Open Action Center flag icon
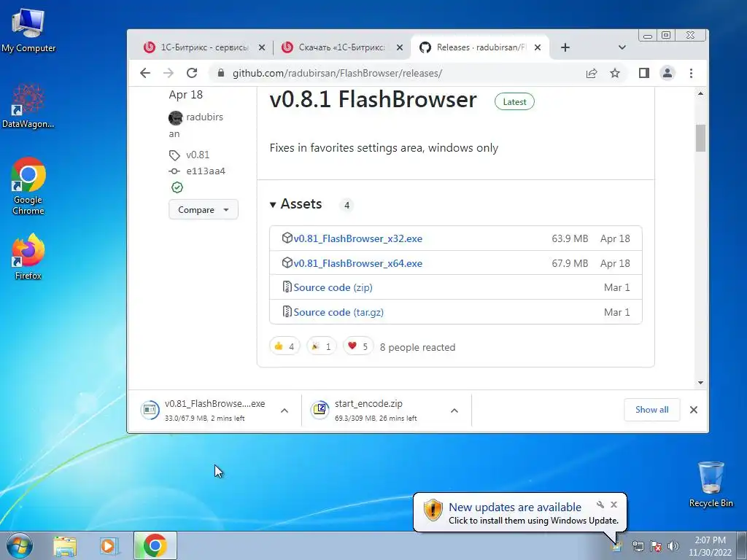The image size is (747, 560). click(x=656, y=546)
